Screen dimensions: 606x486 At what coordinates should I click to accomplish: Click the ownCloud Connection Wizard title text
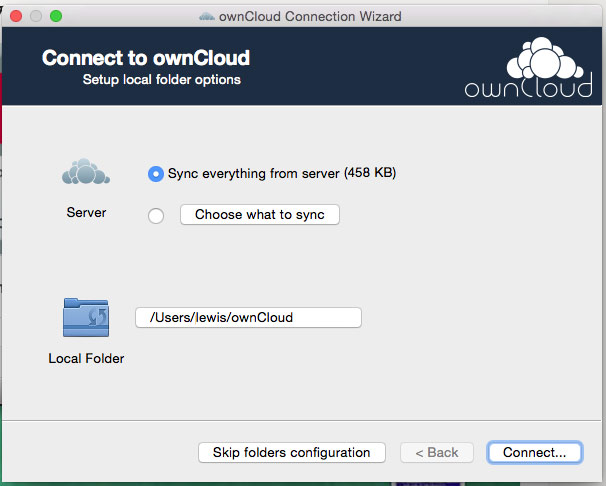[x=310, y=17]
